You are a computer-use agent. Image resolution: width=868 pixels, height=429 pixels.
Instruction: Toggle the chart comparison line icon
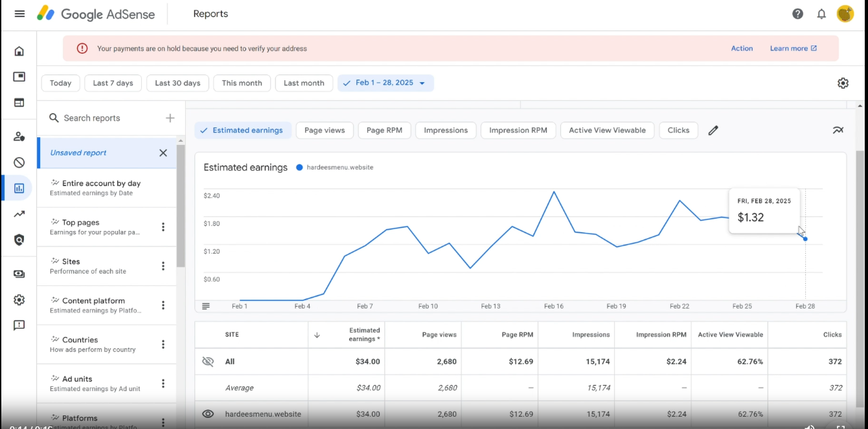[x=838, y=130]
